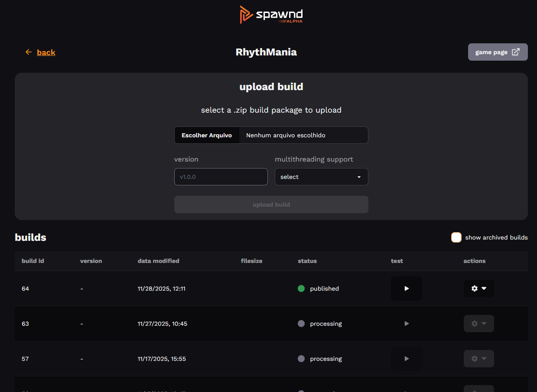The height and width of the screenshot is (392, 537).
Task: Click the Spawnd Alpha logo
Action: tap(271, 15)
